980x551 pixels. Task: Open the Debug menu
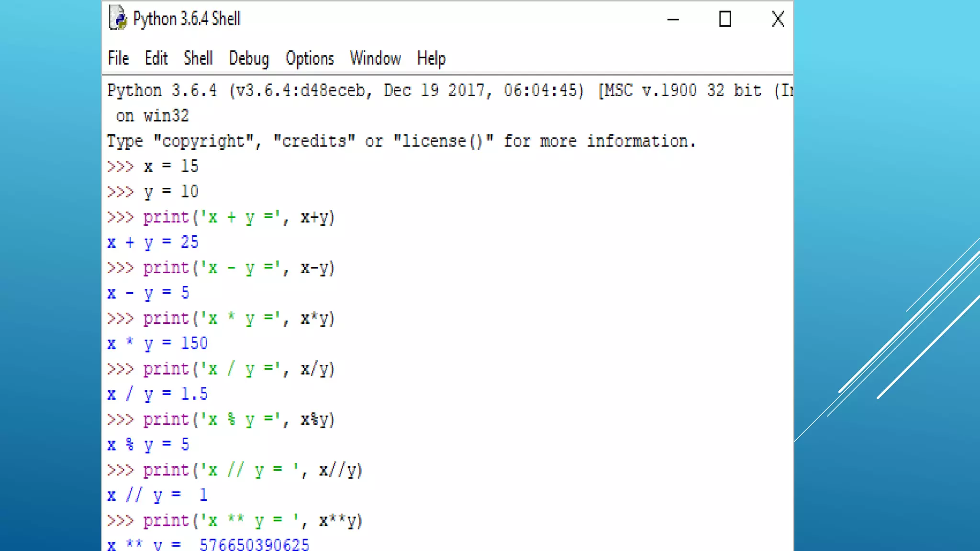[249, 59]
